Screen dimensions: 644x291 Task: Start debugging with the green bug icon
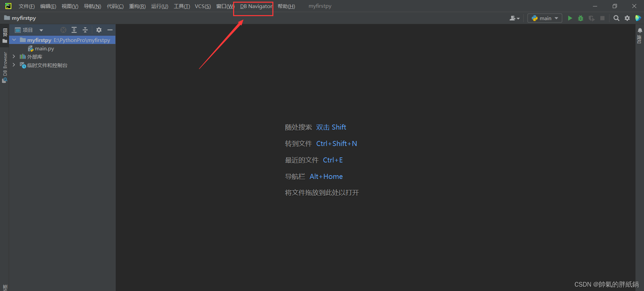point(581,18)
